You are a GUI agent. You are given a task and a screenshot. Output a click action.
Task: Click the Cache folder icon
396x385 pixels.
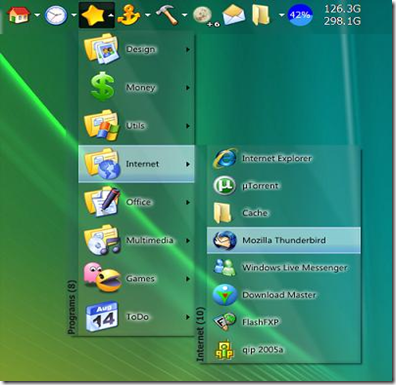point(222,213)
